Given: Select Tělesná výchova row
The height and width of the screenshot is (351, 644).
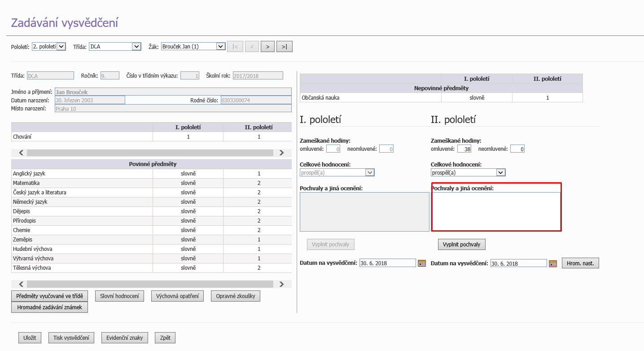Looking at the screenshot, I should (x=151, y=268).
